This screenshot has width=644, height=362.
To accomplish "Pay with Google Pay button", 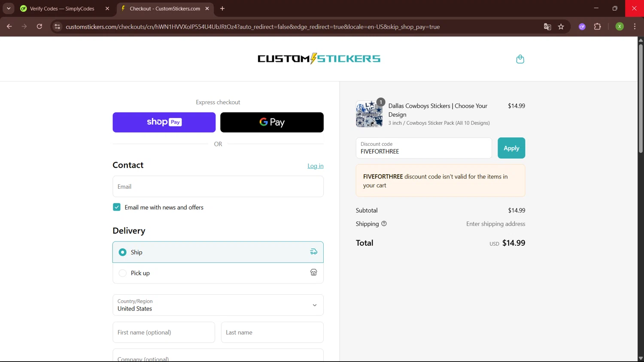I will pos(272,122).
